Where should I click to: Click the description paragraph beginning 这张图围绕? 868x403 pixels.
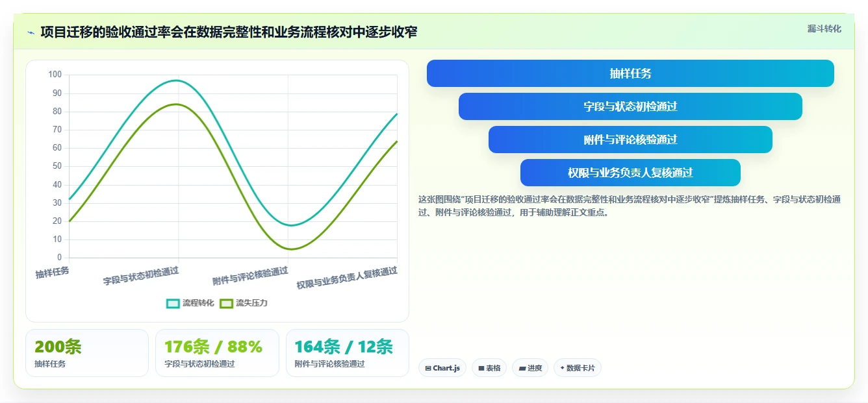[630, 206]
